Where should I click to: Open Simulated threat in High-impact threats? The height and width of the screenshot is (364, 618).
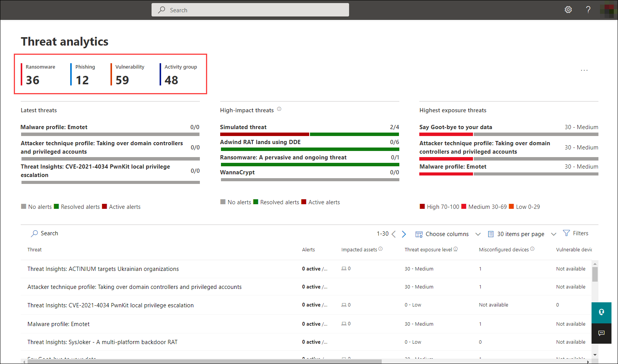[243, 127]
